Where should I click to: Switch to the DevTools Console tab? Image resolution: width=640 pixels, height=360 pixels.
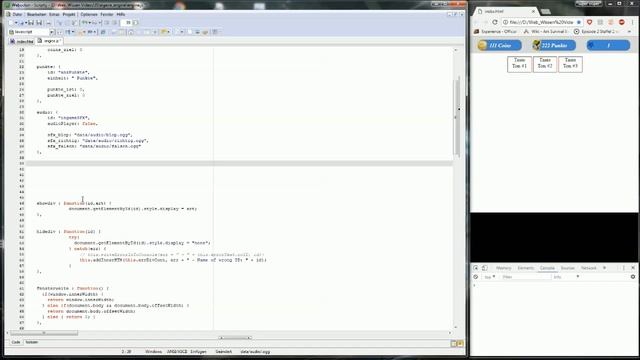(x=547, y=268)
